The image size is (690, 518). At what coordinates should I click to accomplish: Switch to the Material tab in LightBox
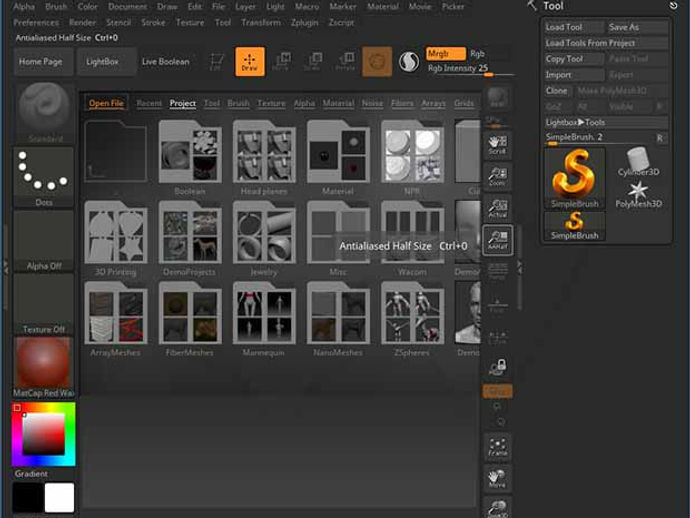point(338,103)
